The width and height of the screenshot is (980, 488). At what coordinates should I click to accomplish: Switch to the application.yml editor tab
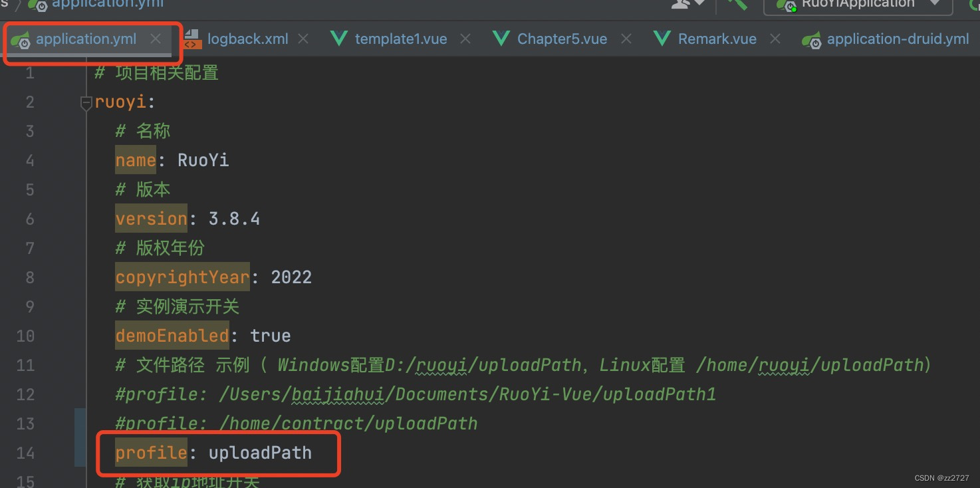(x=86, y=39)
